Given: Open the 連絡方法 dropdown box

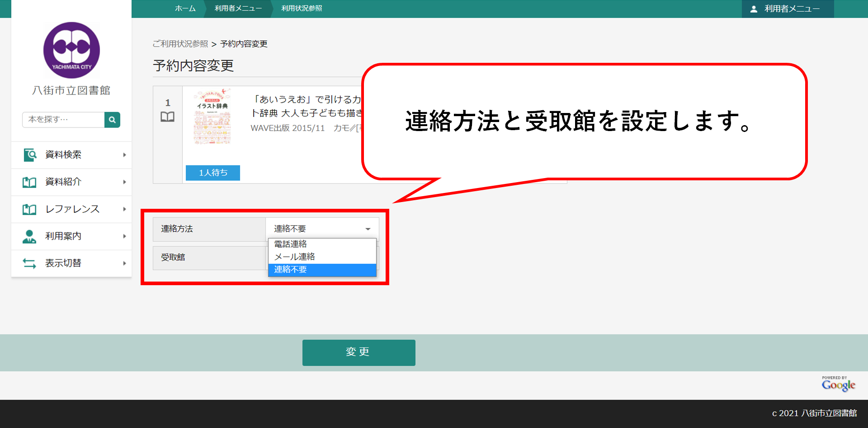Looking at the screenshot, I should (x=322, y=229).
